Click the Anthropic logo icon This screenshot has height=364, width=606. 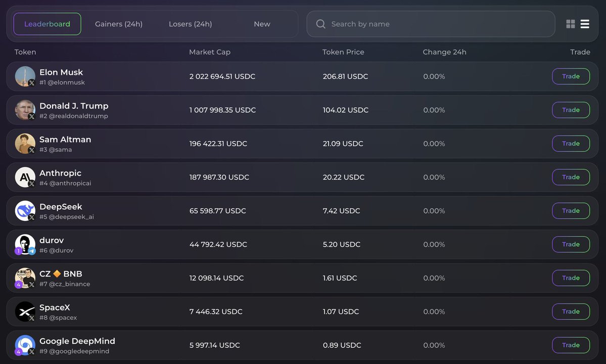coord(25,177)
